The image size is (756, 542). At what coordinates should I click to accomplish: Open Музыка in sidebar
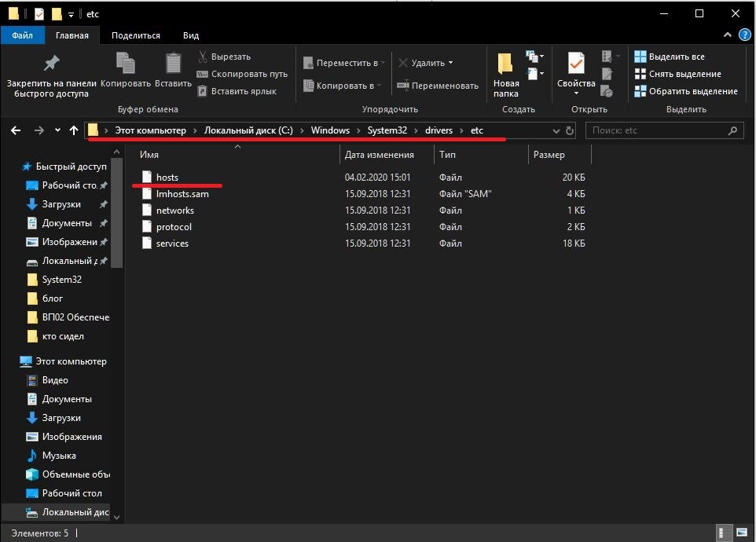point(52,456)
